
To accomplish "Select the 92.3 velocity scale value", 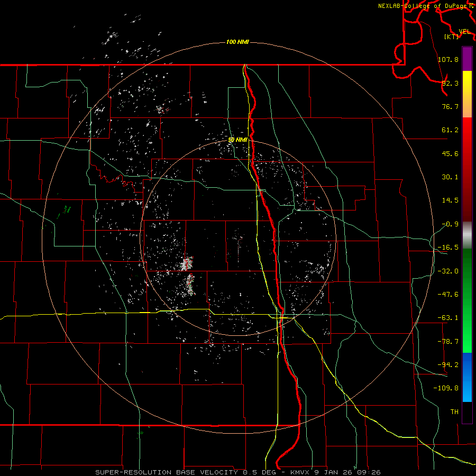I will (450, 83).
